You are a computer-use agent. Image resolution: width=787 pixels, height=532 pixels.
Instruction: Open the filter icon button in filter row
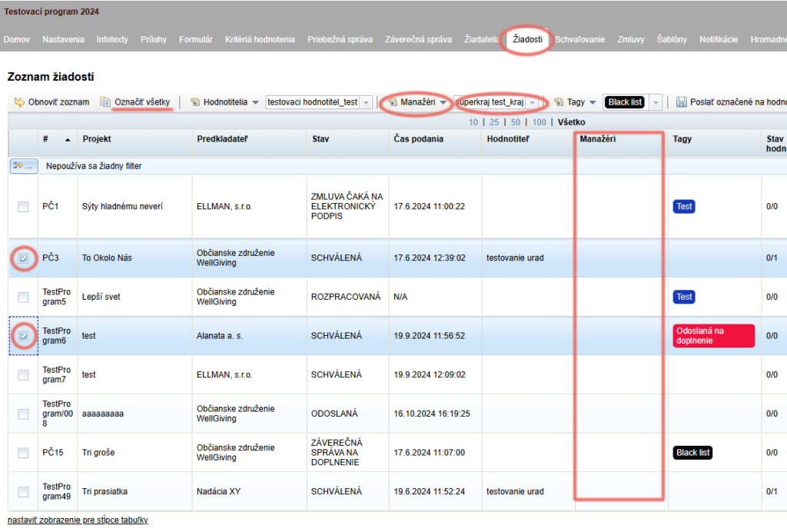24,165
